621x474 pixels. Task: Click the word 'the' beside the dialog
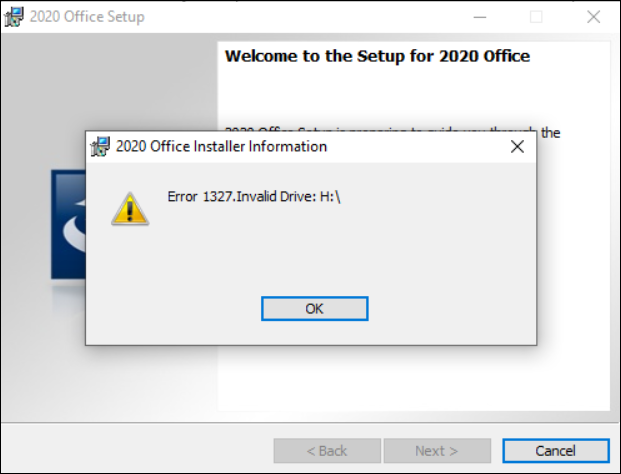551,133
